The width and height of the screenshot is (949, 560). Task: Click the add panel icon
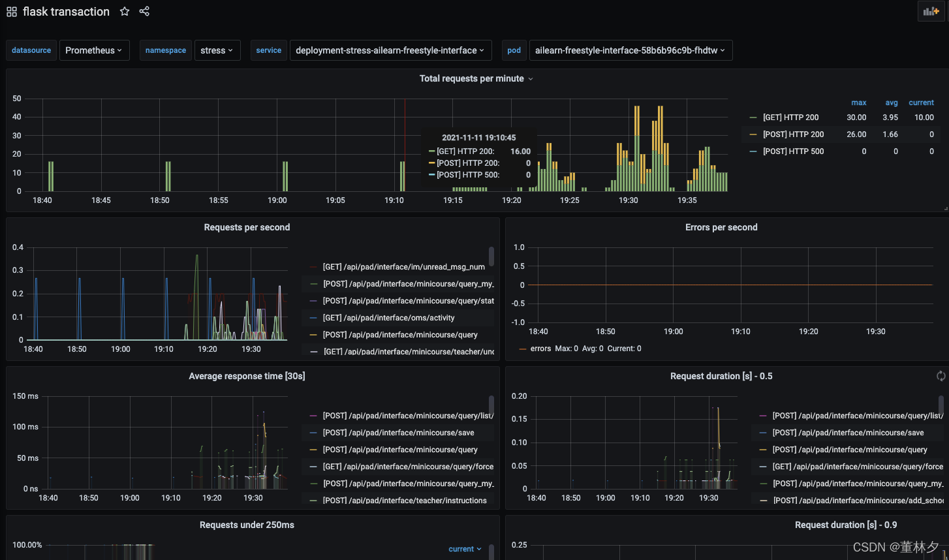[931, 11]
